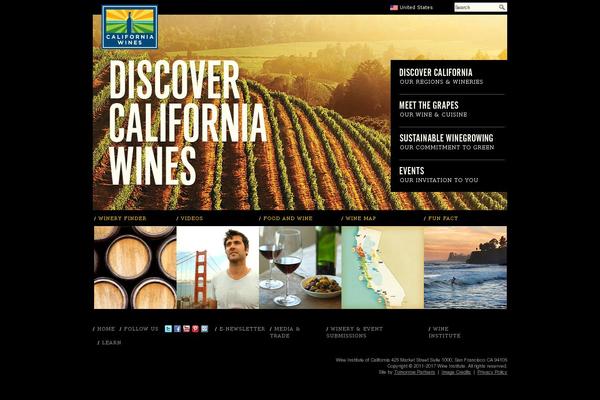600x400 pixels.
Task: Select Sustainable Winegrowing menu item
Action: 447,142
